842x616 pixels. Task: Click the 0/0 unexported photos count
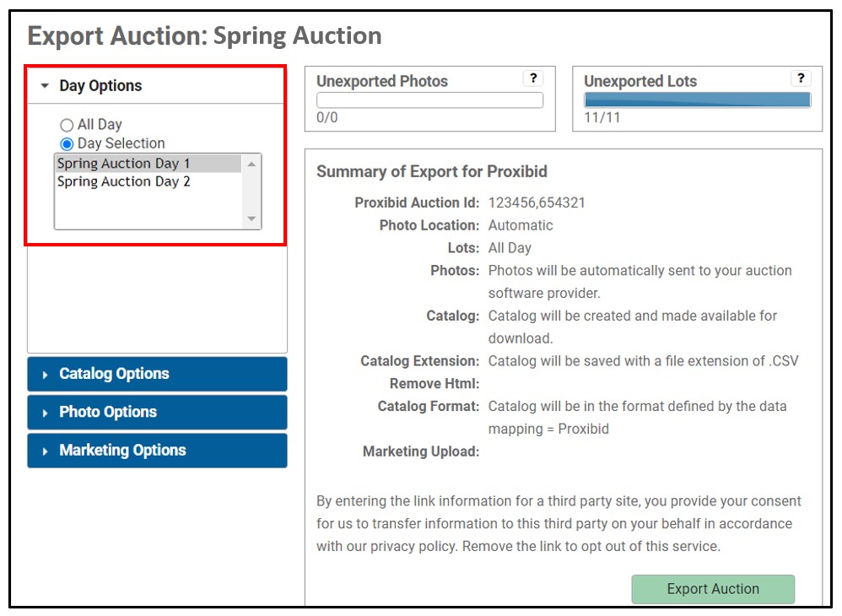click(x=327, y=117)
